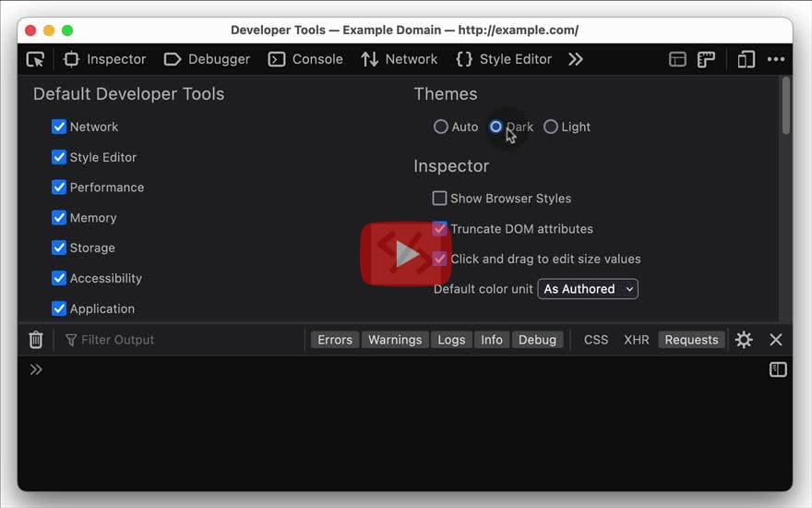Select the Auto theme radio button

pyautogui.click(x=441, y=127)
